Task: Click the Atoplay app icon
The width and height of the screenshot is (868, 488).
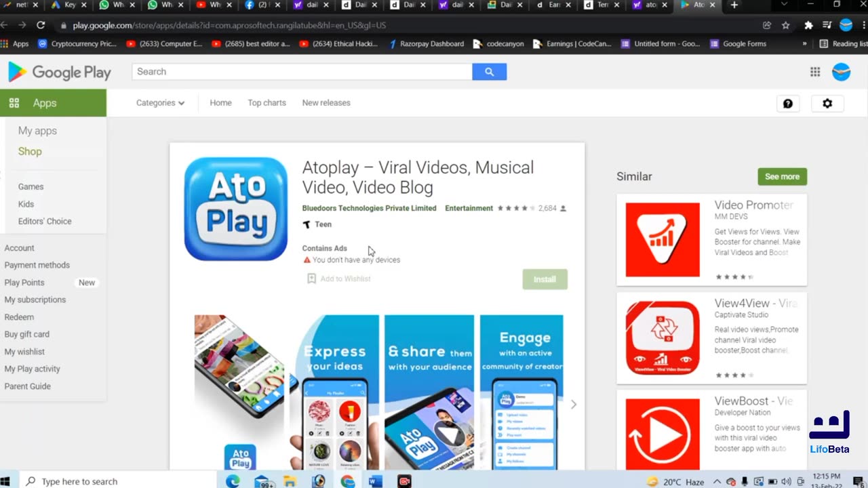Action: point(236,209)
